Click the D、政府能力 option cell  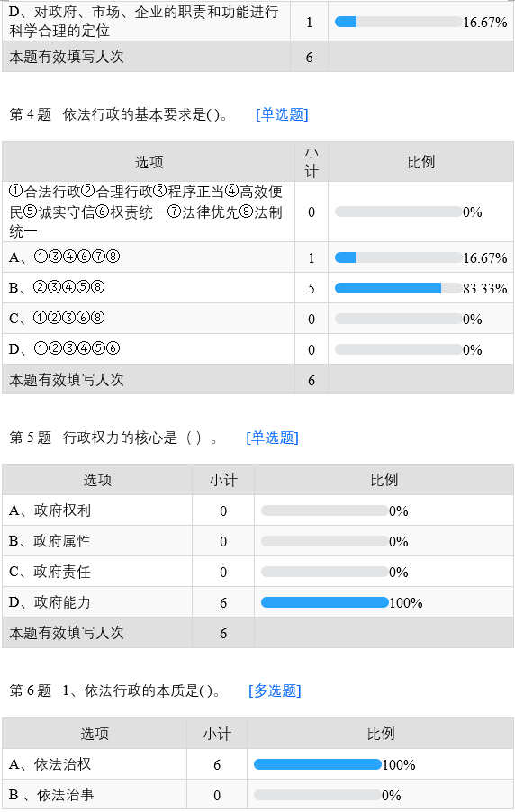pos(97,602)
